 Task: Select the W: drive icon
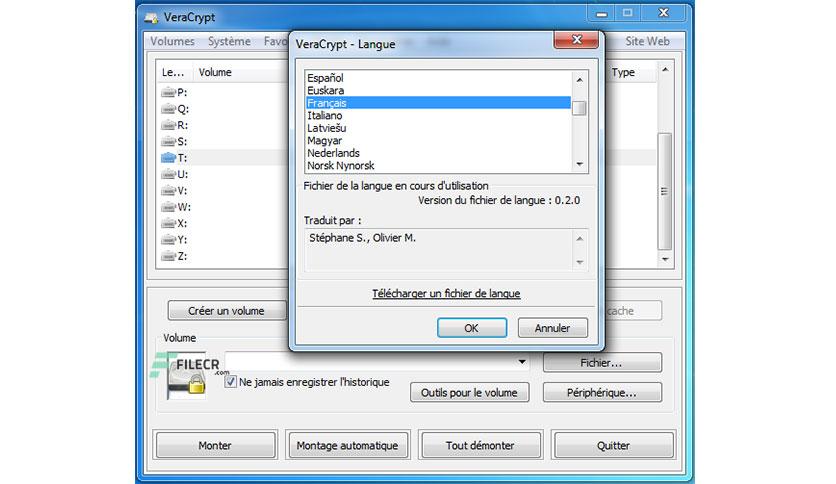coord(168,207)
